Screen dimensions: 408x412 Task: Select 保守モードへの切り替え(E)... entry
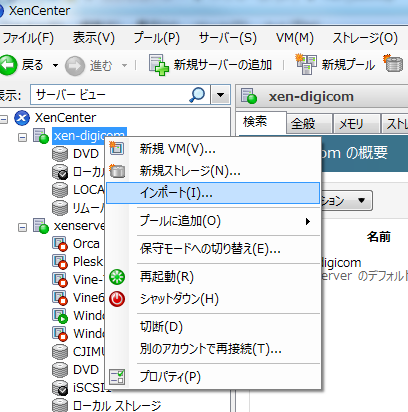tap(213, 249)
